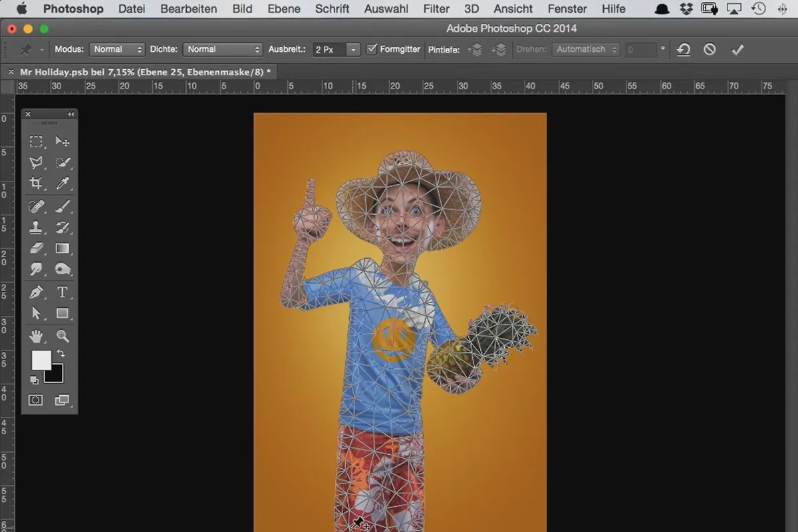
Task: Uncheck the Formgitter checkbox
Action: click(x=372, y=49)
